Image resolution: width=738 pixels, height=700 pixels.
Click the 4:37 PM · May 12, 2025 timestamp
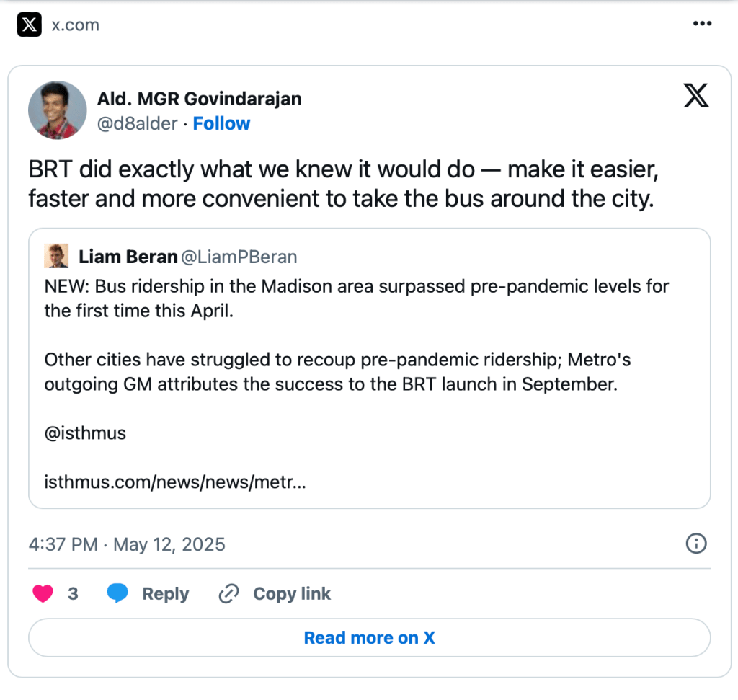pos(127,544)
